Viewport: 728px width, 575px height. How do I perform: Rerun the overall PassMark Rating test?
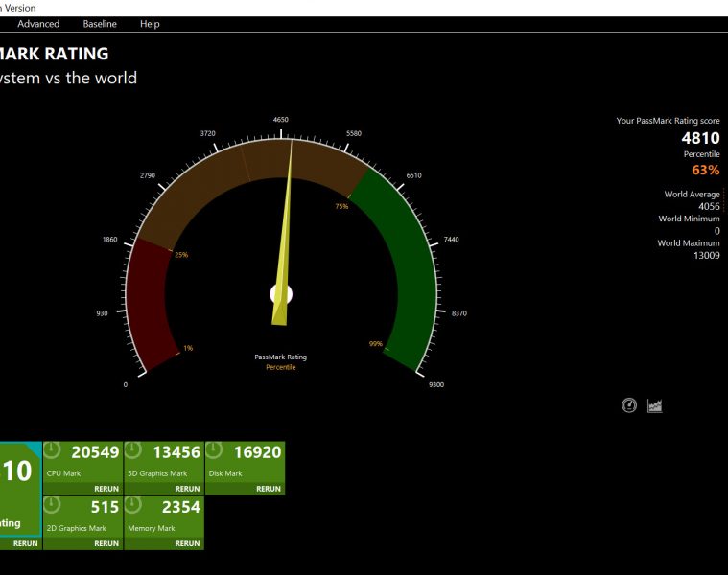coord(26,543)
